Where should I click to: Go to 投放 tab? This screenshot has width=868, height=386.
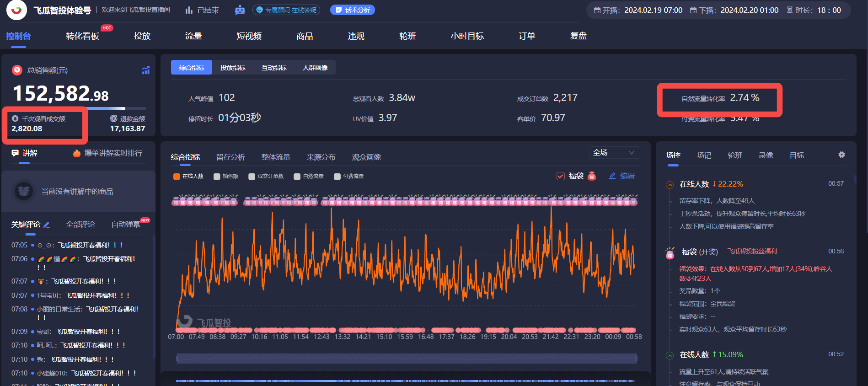(142, 36)
